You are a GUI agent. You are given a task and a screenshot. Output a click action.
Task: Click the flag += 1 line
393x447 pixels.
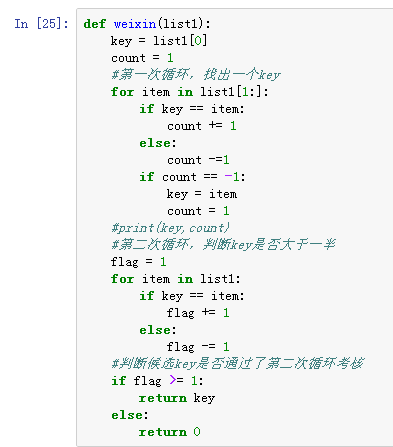[x=198, y=313]
